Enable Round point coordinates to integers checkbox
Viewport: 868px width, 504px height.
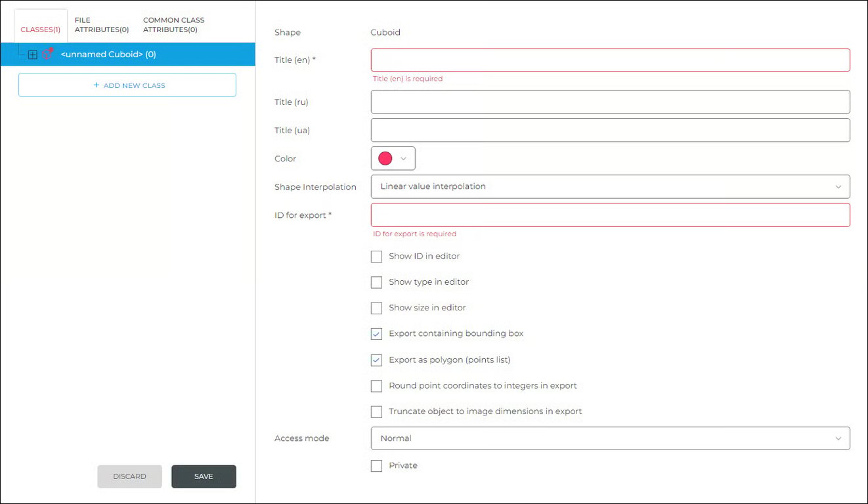pos(376,386)
